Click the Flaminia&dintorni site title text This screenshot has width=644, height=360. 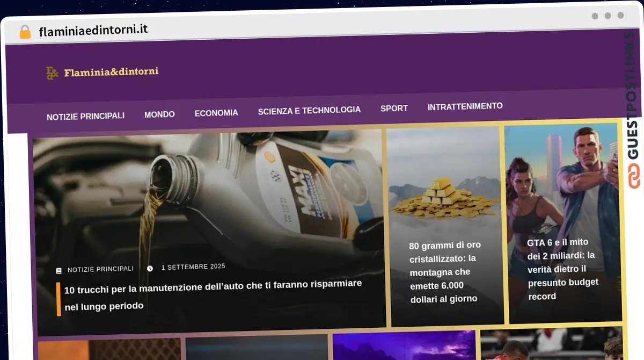(111, 72)
